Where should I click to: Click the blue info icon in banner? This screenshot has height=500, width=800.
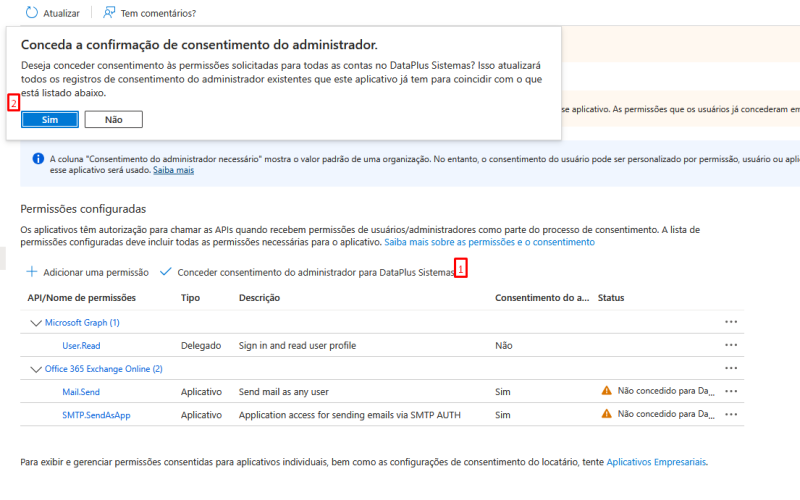(38, 159)
